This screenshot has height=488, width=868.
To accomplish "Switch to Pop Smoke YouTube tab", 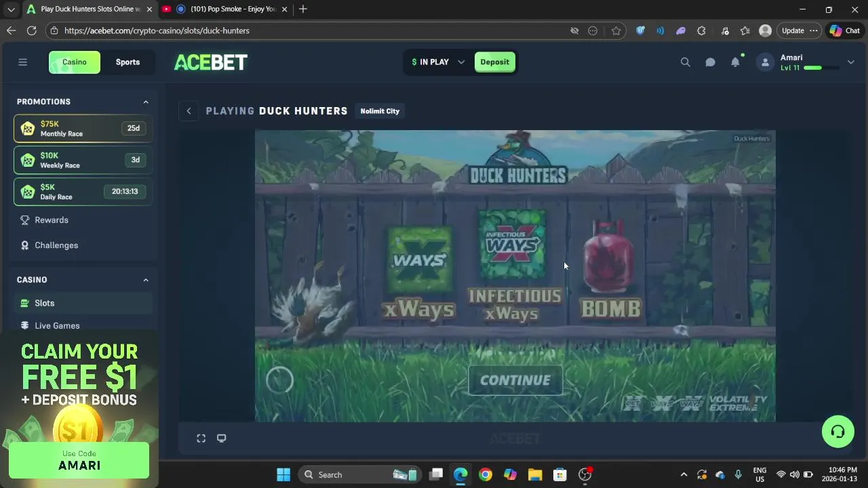I will pos(225,9).
